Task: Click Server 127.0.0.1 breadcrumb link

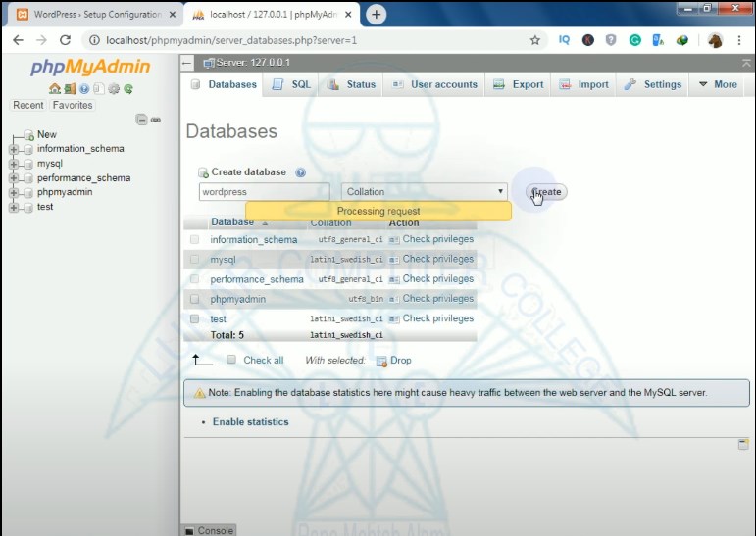Action: (253, 63)
